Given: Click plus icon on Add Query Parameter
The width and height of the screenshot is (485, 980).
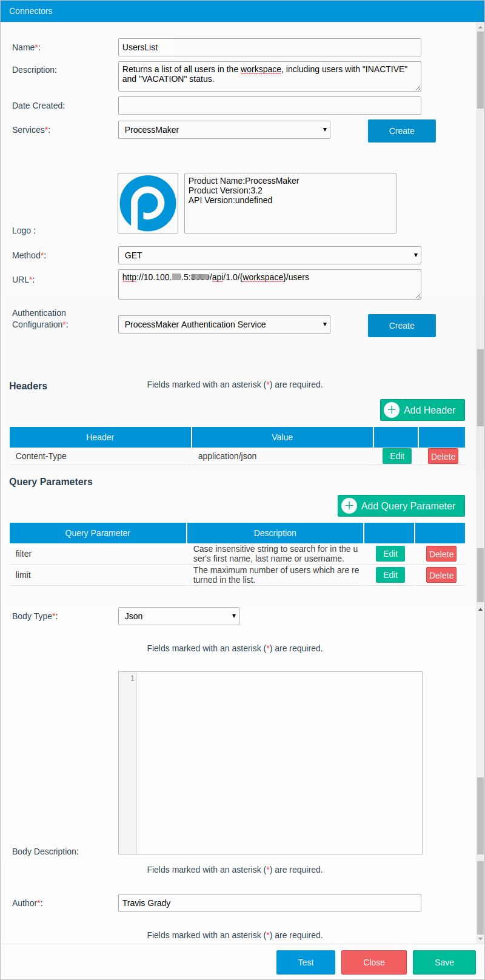Looking at the screenshot, I should [x=349, y=506].
